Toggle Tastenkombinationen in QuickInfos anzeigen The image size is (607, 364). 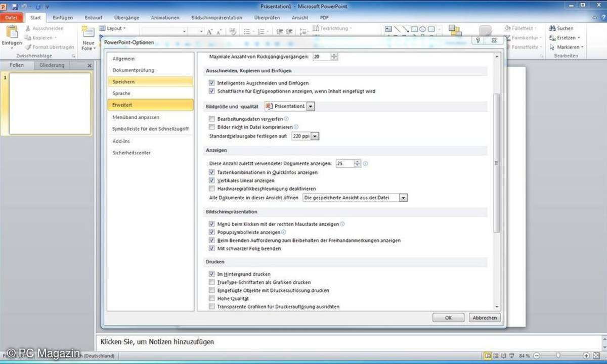212,172
